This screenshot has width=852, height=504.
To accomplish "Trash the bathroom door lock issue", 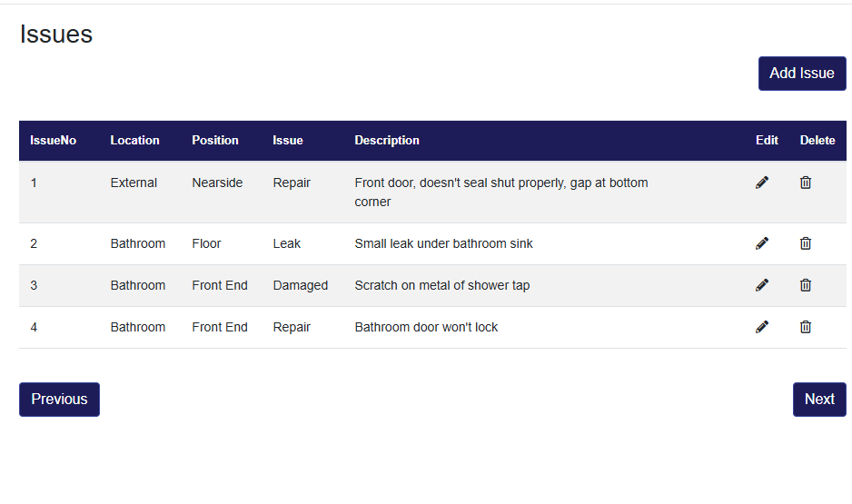I will tap(806, 327).
